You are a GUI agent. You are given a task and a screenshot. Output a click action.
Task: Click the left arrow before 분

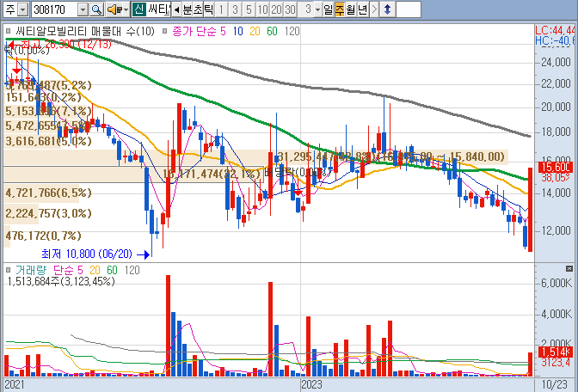tap(176, 9)
